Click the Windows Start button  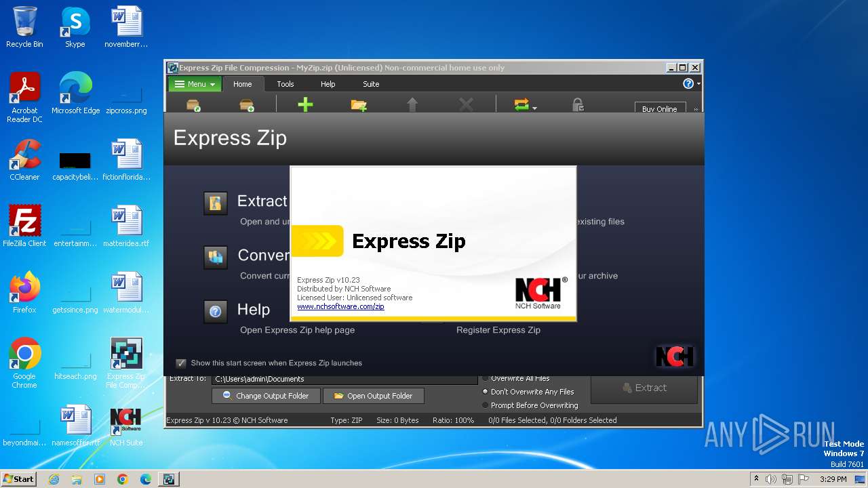18,479
